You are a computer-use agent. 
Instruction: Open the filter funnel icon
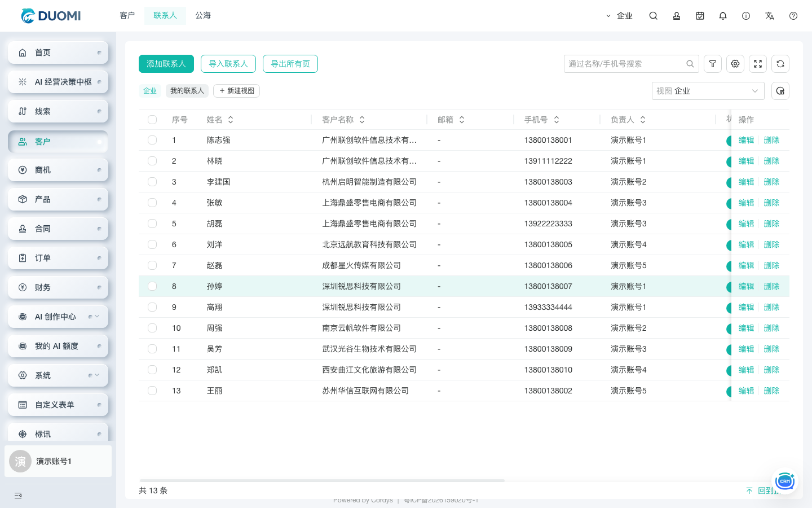pyautogui.click(x=713, y=64)
